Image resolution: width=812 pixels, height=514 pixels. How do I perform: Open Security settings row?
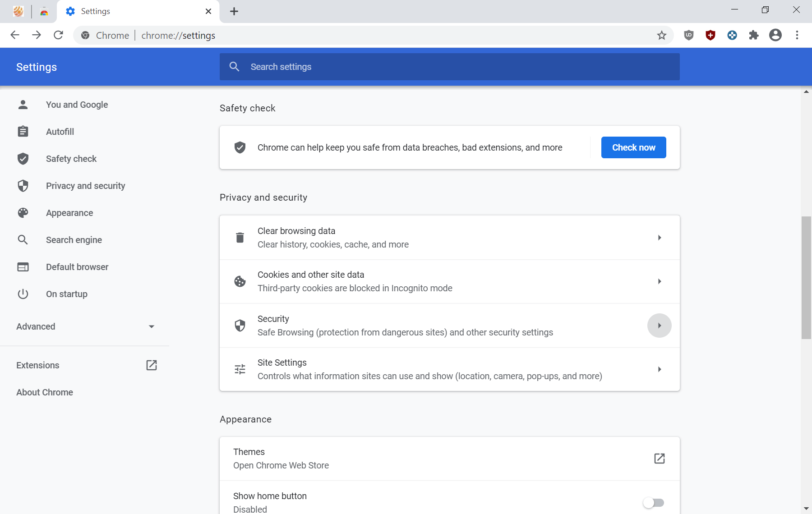450,326
